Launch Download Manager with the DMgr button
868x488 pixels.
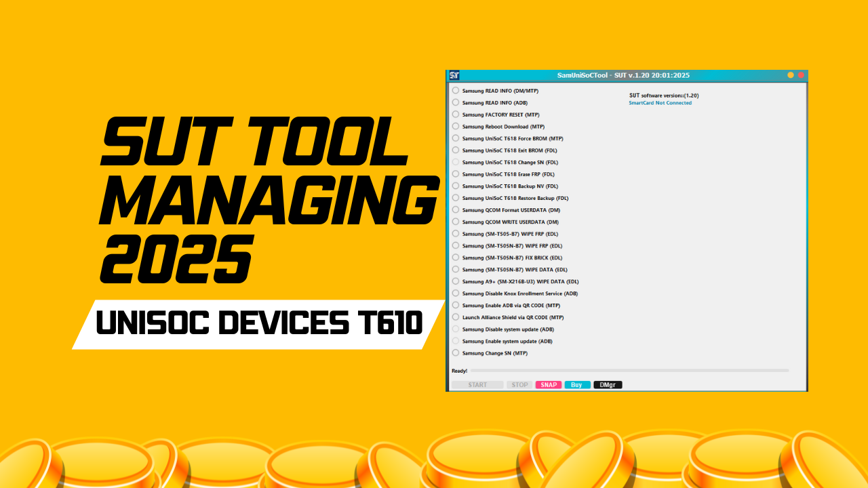coord(608,384)
